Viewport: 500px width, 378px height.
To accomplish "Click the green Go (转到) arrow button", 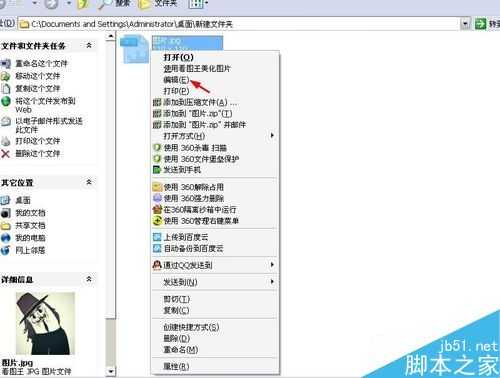I will point(481,24).
